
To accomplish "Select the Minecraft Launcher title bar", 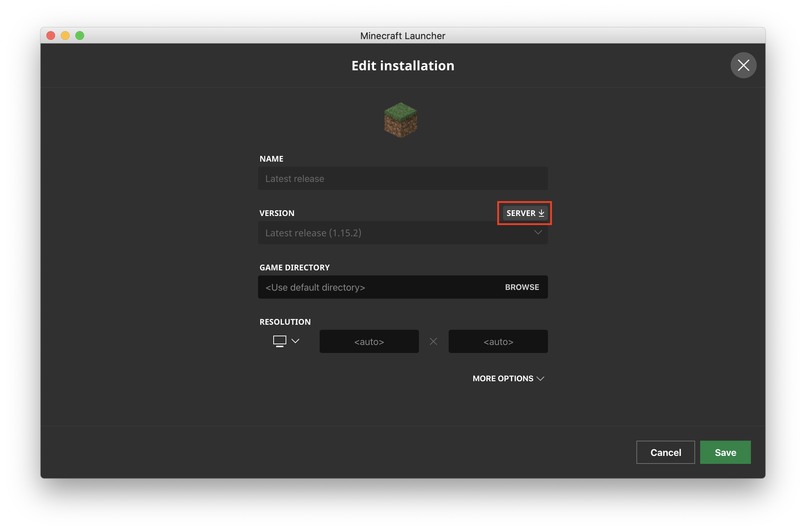I will click(402, 36).
